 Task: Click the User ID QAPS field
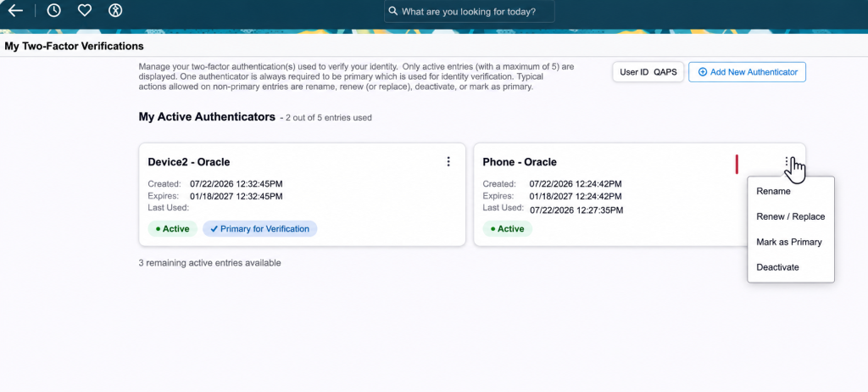(648, 72)
